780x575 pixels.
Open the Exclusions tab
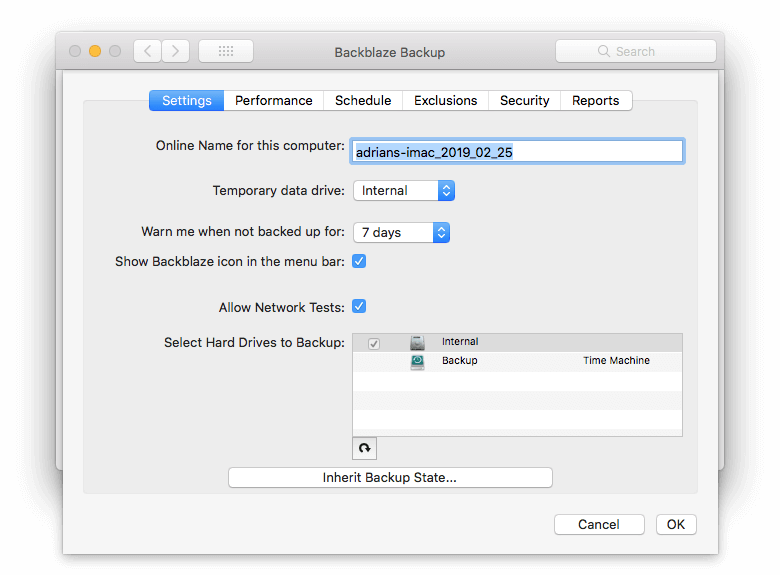446,100
